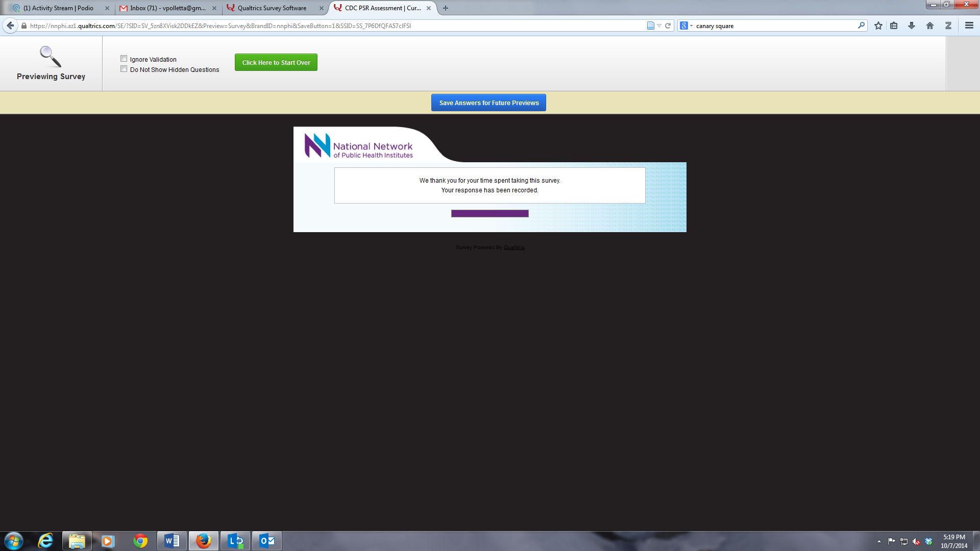Enable the Ignore Validation checkbox
980x551 pixels.
pos(124,59)
